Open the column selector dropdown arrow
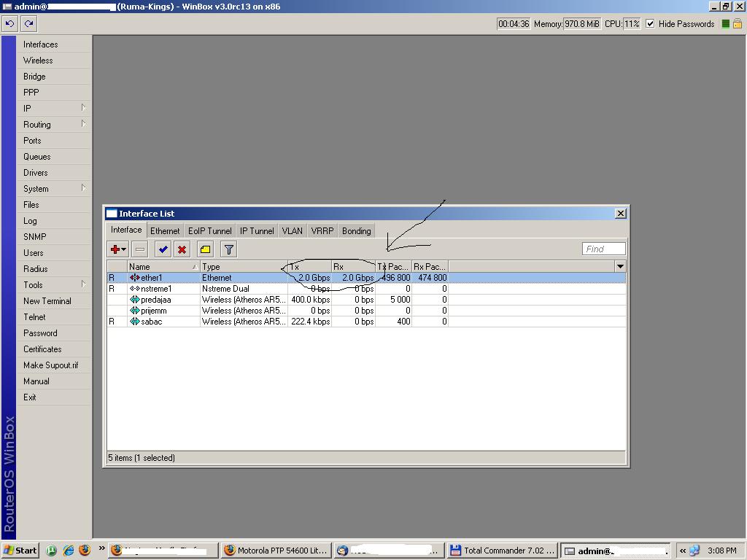The height and width of the screenshot is (560, 747). [x=620, y=267]
